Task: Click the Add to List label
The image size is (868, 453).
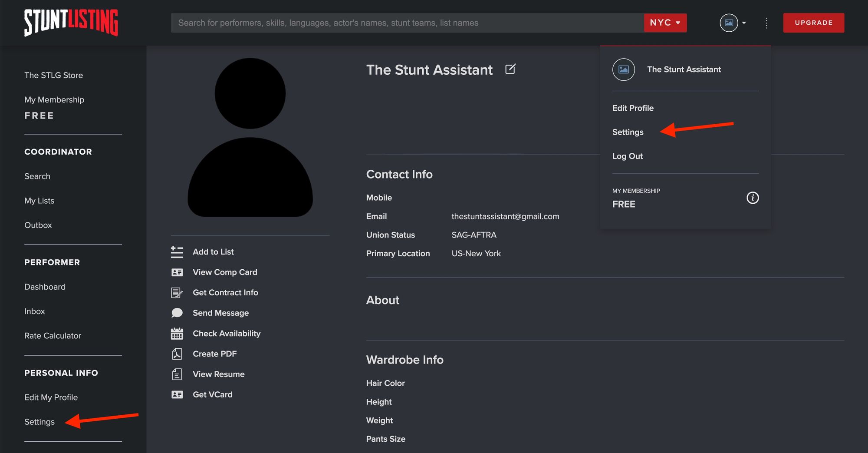Action: click(213, 252)
